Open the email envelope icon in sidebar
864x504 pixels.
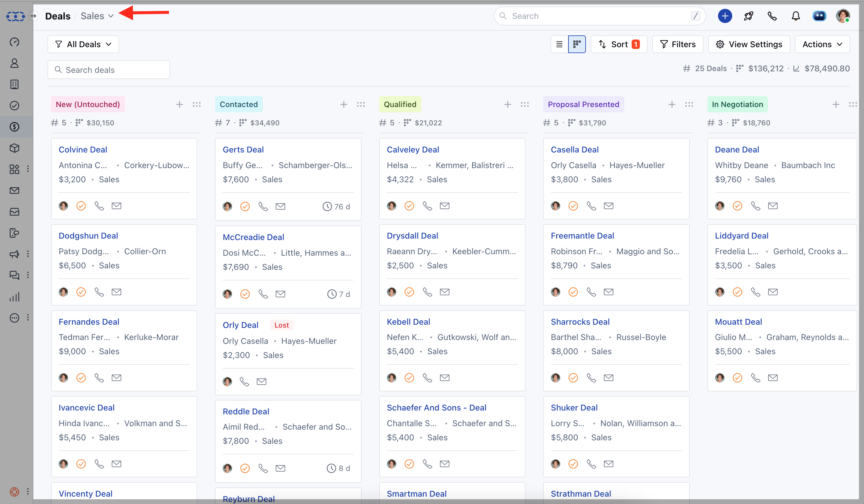point(14,191)
